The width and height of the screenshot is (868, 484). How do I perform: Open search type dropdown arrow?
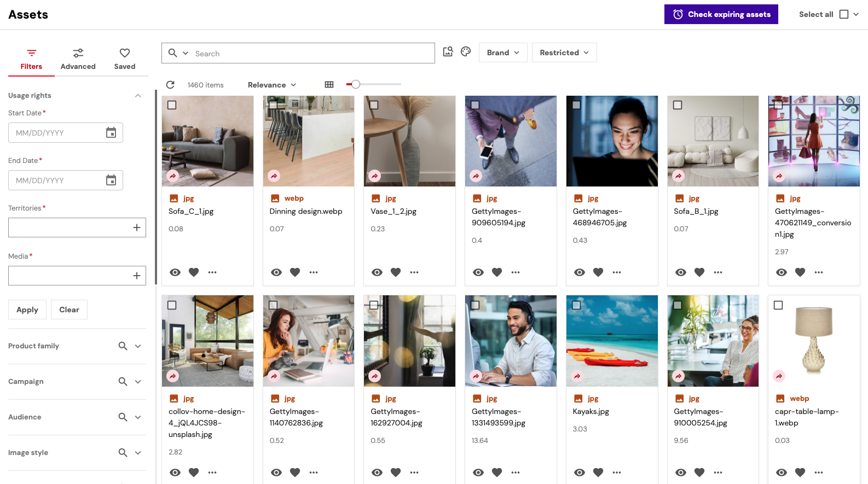tap(186, 53)
